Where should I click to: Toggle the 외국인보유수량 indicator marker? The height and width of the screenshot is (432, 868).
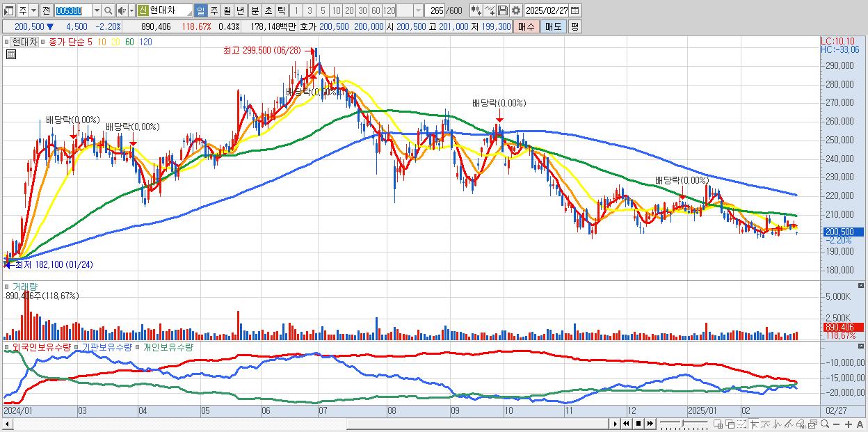coord(7,346)
